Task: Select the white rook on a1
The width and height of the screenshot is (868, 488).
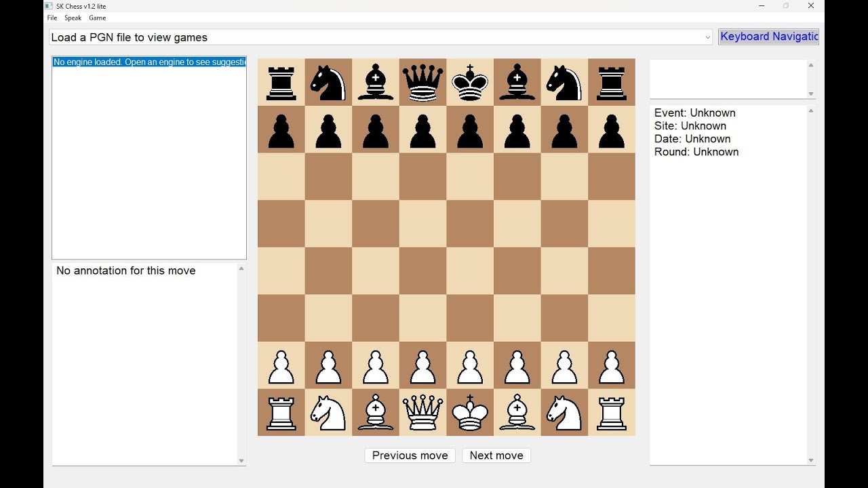Action: tap(281, 412)
